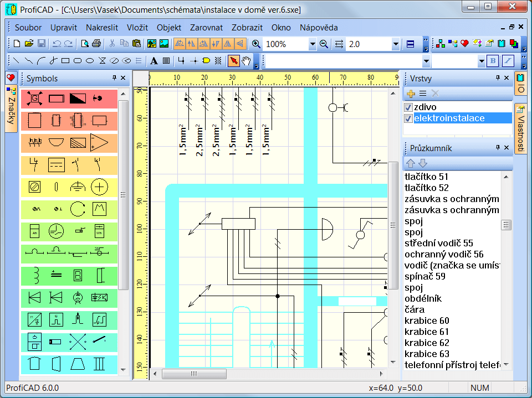This screenshot has height=398, width=532.
Task: Pick the generator G symbol in palette
Action: (x=34, y=99)
